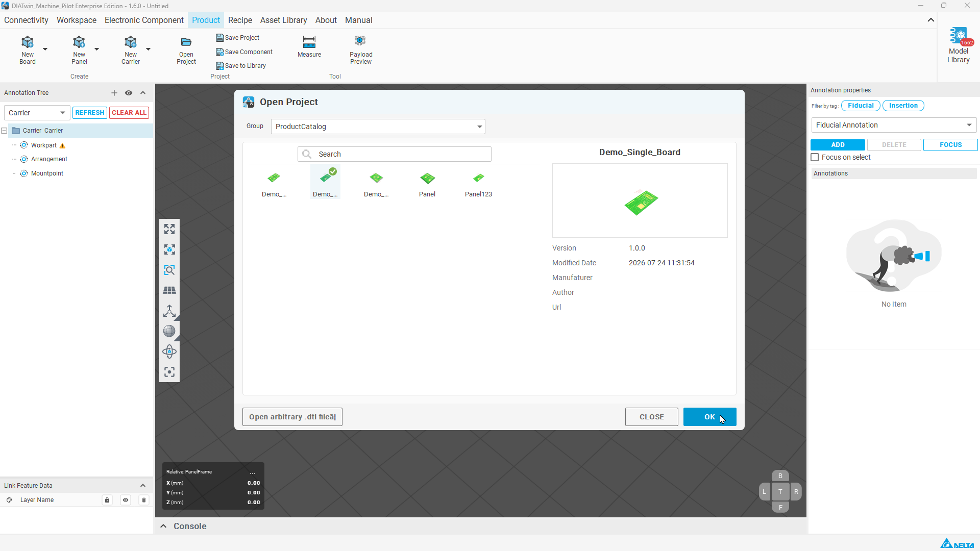Click delete icon in Layer Name row
Viewport: 980px width, 551px height.
pyautogui.click(x=144, y=500)
